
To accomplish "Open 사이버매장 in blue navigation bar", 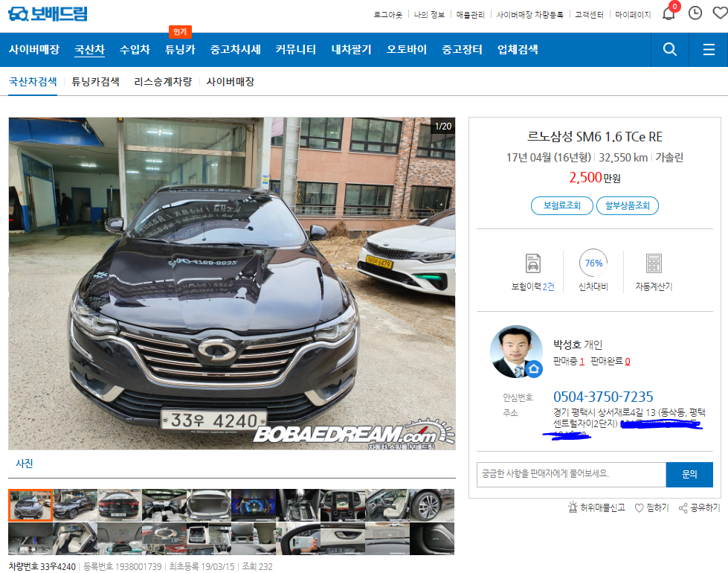I will pyautogui.click(x=34, y=49).
